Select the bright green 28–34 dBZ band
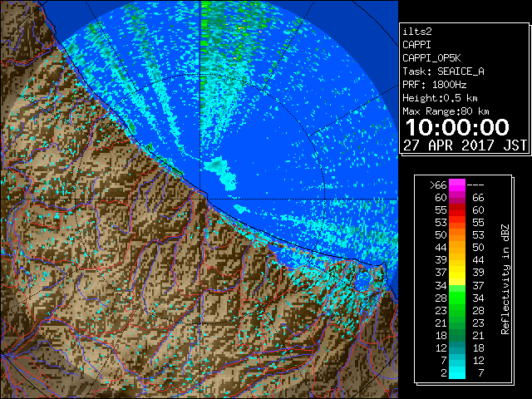Image resolution: width=532 pixels, height=399 pixels. click(x=457, y=298)
